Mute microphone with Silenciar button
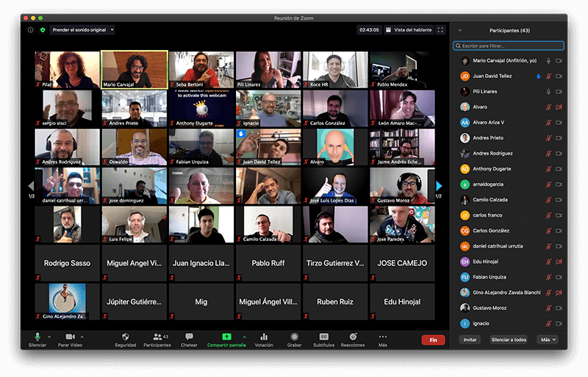588x377 pixels. [37, 338]
